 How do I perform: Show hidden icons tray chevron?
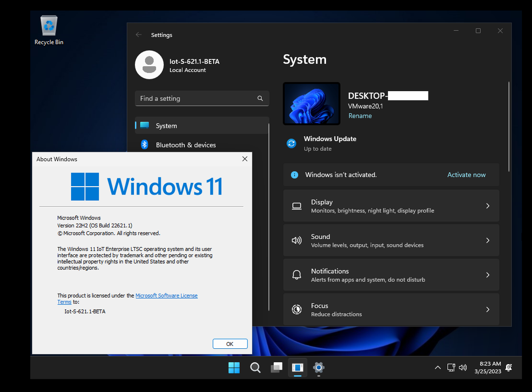pyautogui.click(x=438, y=367)
